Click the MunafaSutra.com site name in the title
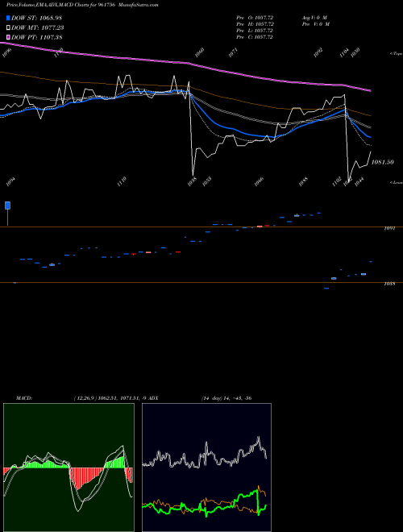This screenshot has height=532, width=403. coord(139,5)
